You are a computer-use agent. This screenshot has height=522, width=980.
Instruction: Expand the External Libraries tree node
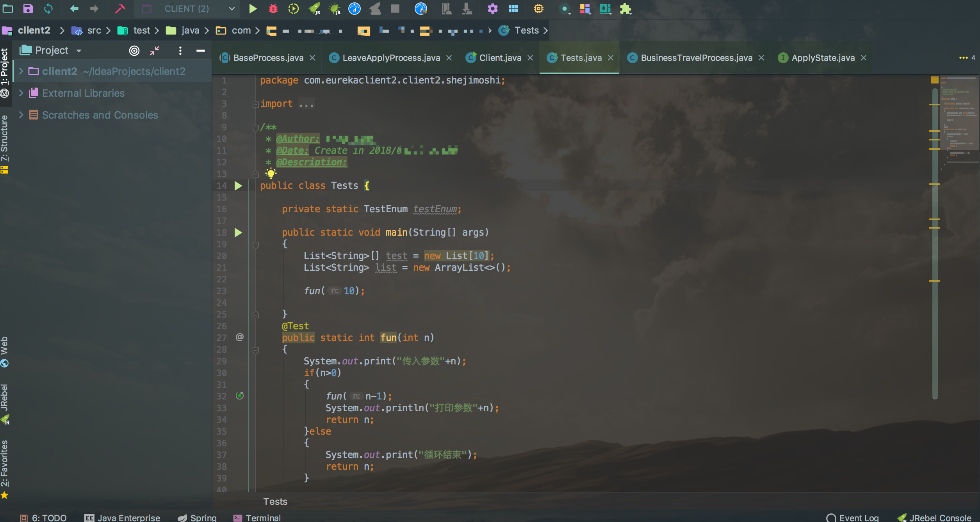(x=21, y=93)
